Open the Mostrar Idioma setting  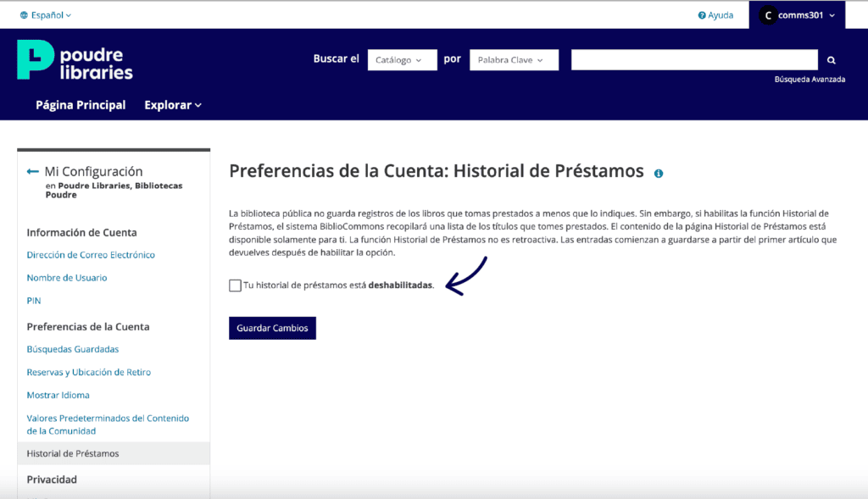point(58,395)
